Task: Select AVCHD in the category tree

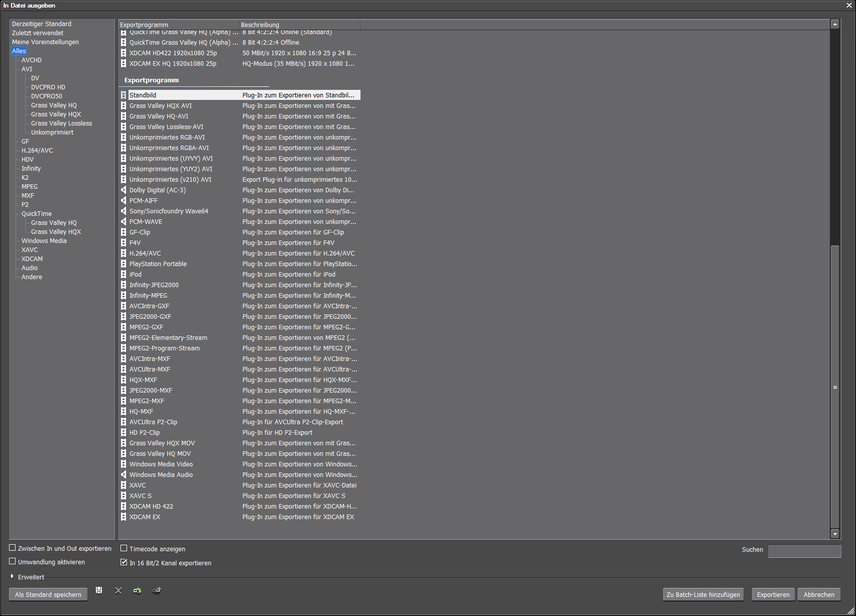Action: (32, 60)
